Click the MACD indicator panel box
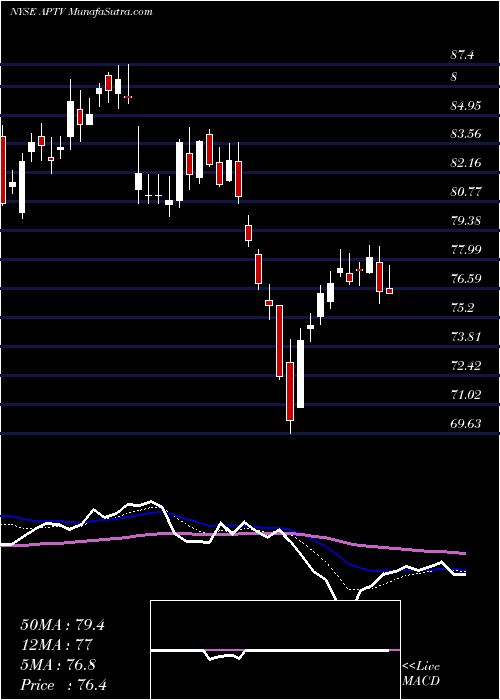Image resolution: width=500 pixels, height=700 pixels. [x=275, y=650]
